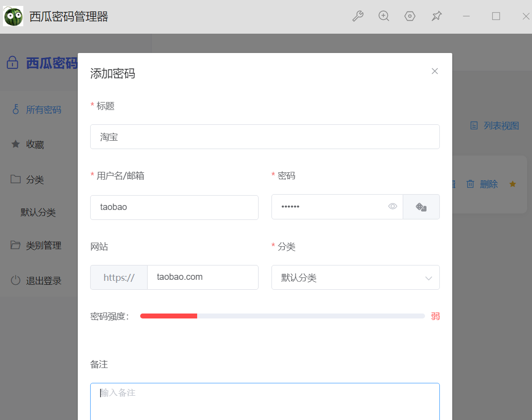
Task: Click the watermelon app logo
Action: pos(13,16)
